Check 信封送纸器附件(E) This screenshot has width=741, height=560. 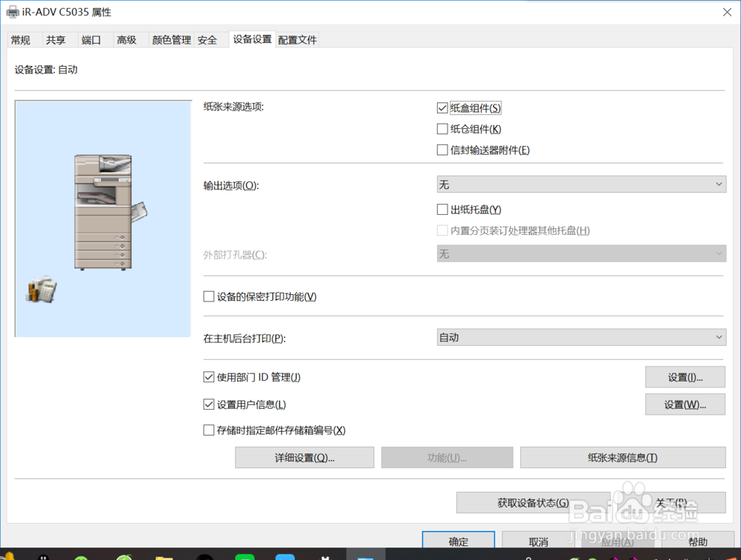[x=442, y=150]
